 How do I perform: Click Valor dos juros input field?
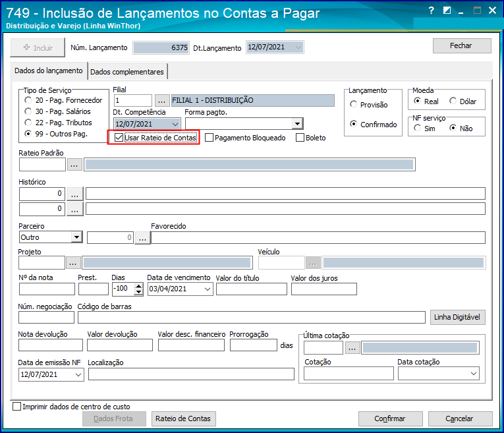324,289
